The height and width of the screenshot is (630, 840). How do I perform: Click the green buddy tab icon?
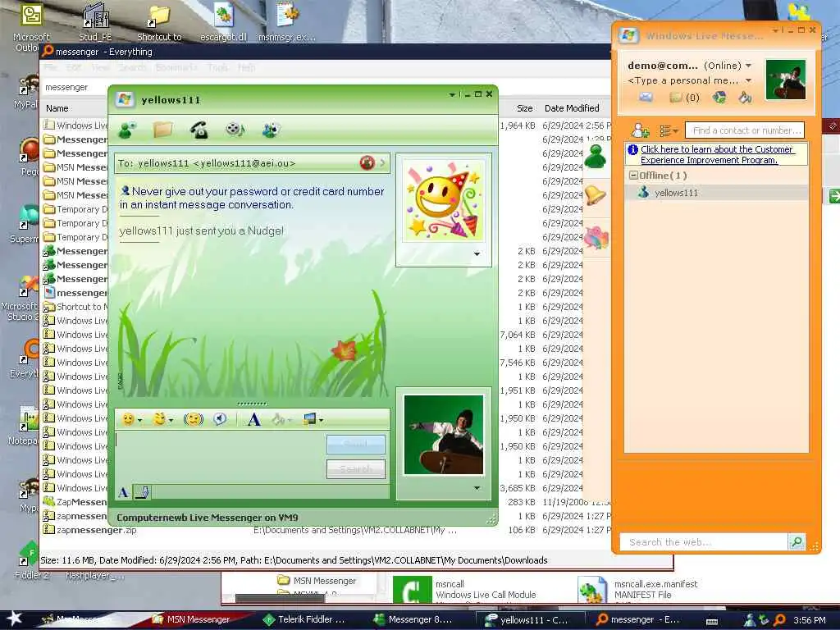coord(596,157)
